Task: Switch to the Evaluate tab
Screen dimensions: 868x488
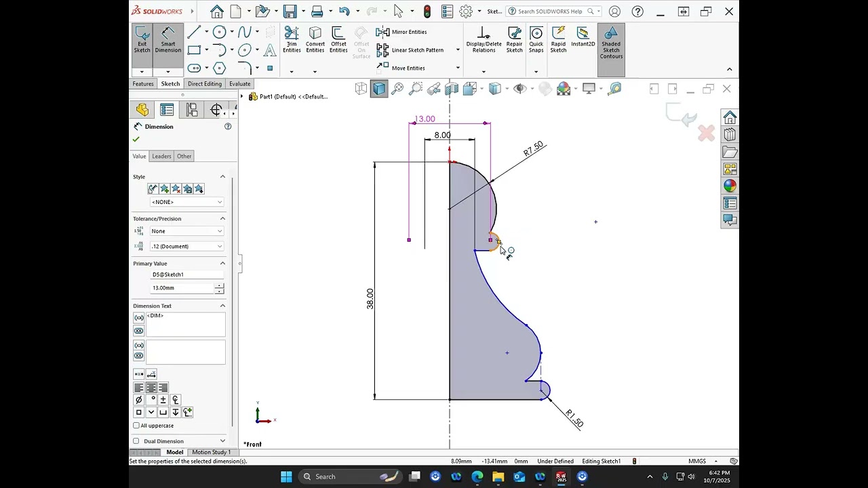Action: coord(239,84)
